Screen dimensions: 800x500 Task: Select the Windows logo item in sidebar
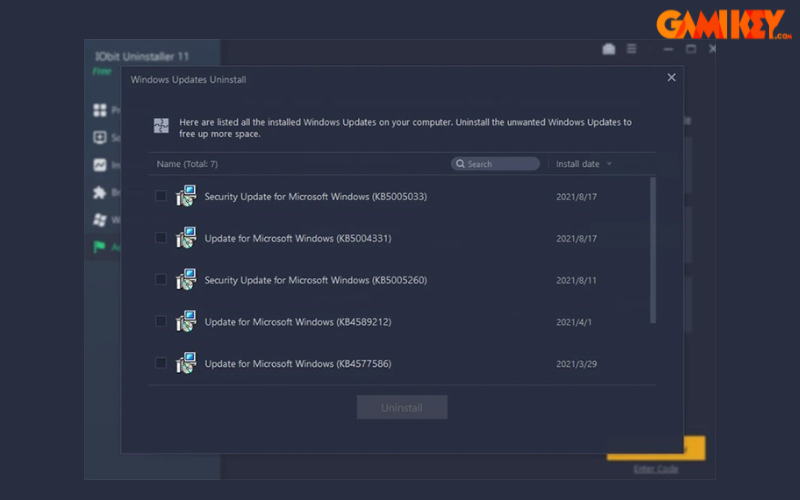[100, 219]
